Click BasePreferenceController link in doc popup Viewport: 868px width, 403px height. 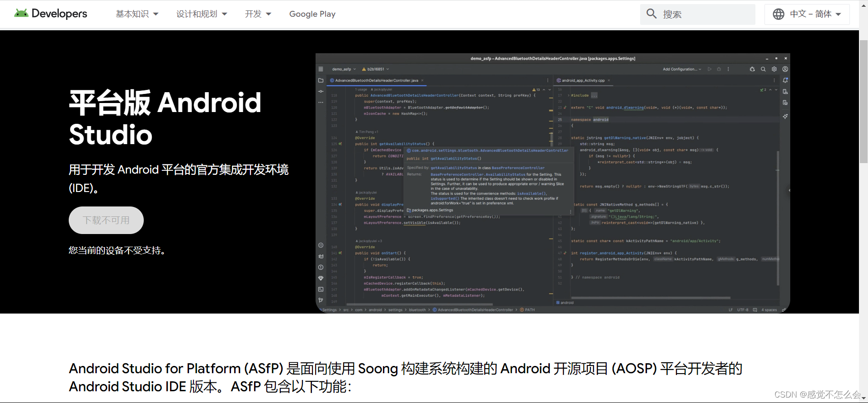(518, 168)
